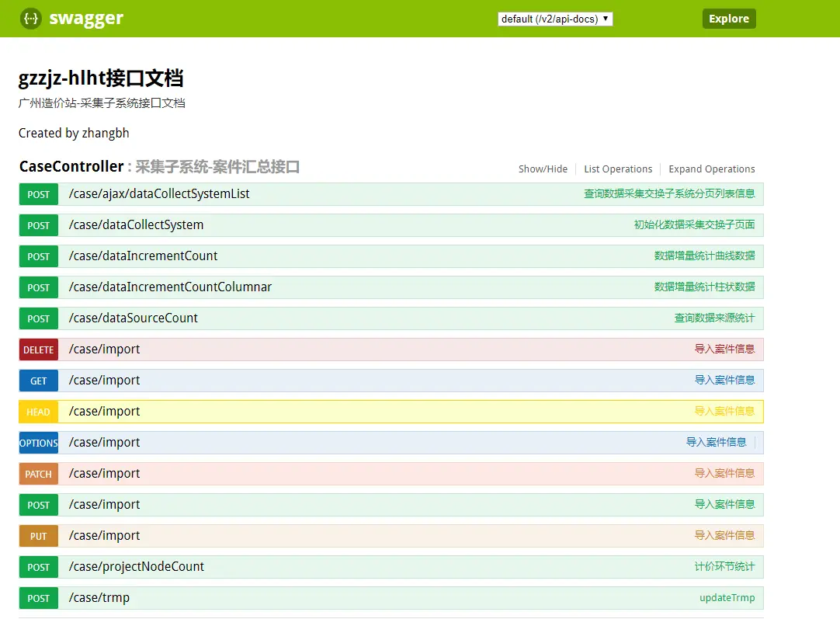The image size is (840, 619).
Task: Click description 数据增量统计曲线数据
Action: click(x=704, y=256)
